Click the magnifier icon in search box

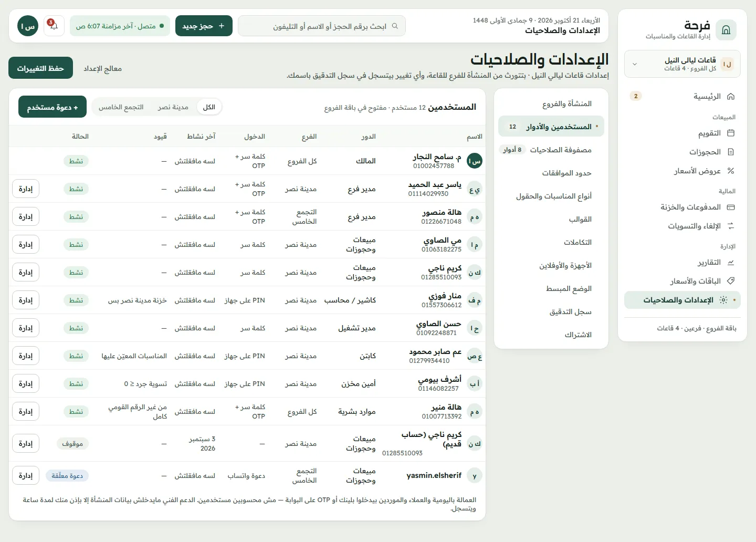[395, 26]
